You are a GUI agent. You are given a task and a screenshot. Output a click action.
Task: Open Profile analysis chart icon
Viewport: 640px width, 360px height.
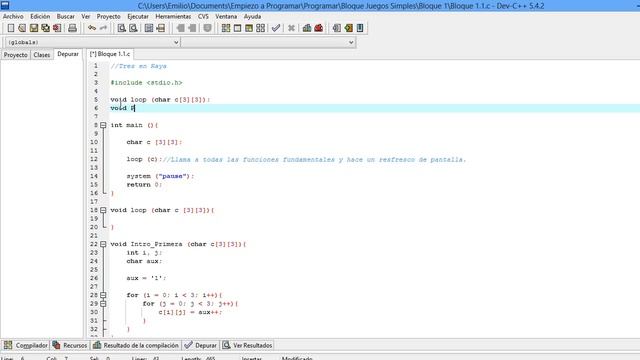tap(307, 28)
